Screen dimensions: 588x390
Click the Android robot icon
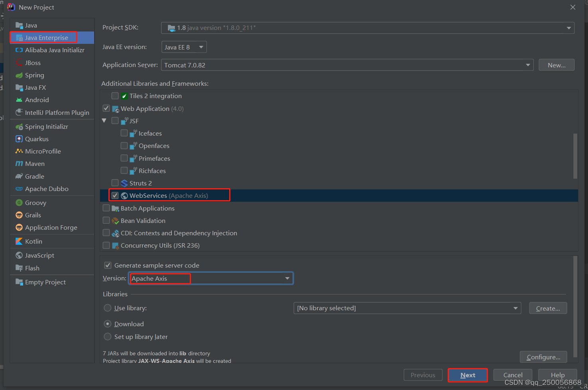click(19, 100)
